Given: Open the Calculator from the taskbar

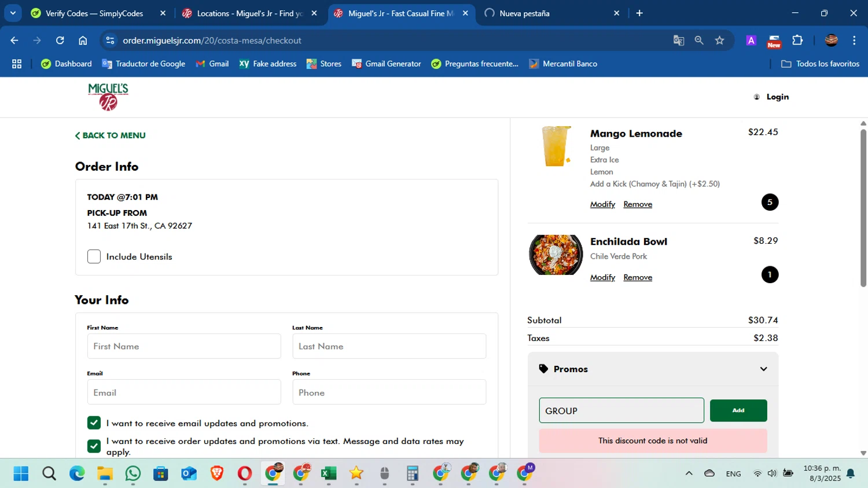Looking at the screenshot, I should pos(413,474).
